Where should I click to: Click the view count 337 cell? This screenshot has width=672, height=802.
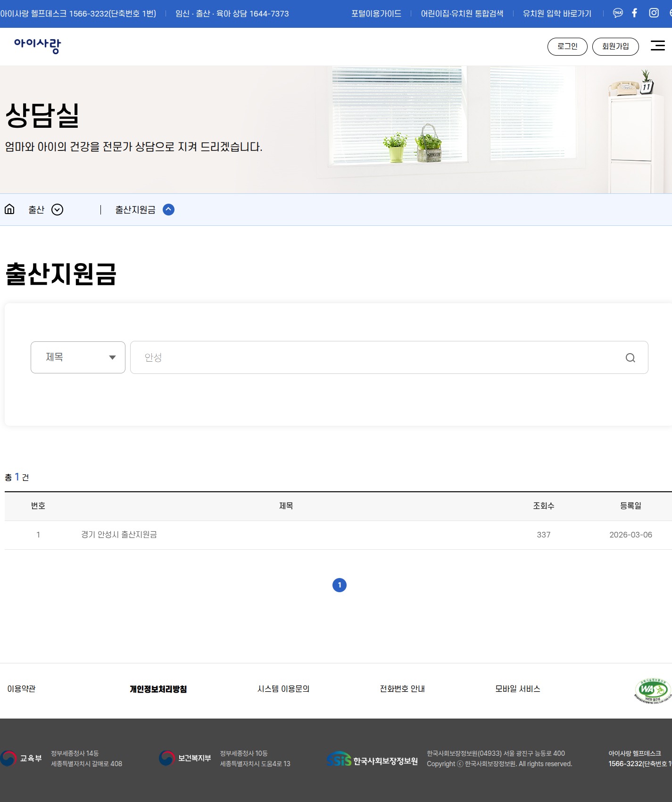point(544,535)
